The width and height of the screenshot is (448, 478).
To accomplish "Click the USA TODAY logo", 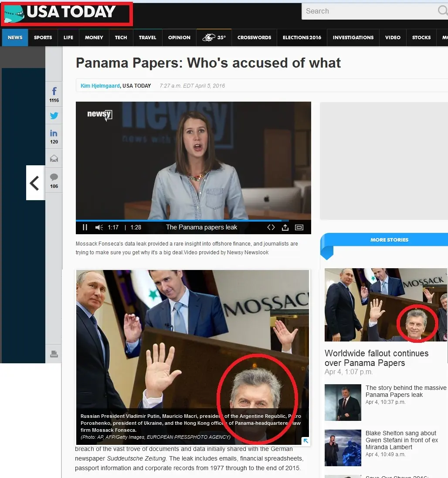I will [x=60, y=14].
